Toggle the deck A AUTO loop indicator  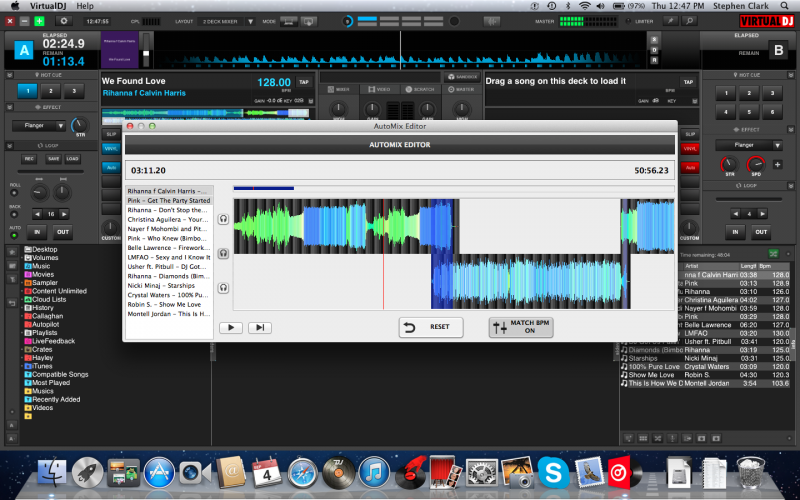14,236
